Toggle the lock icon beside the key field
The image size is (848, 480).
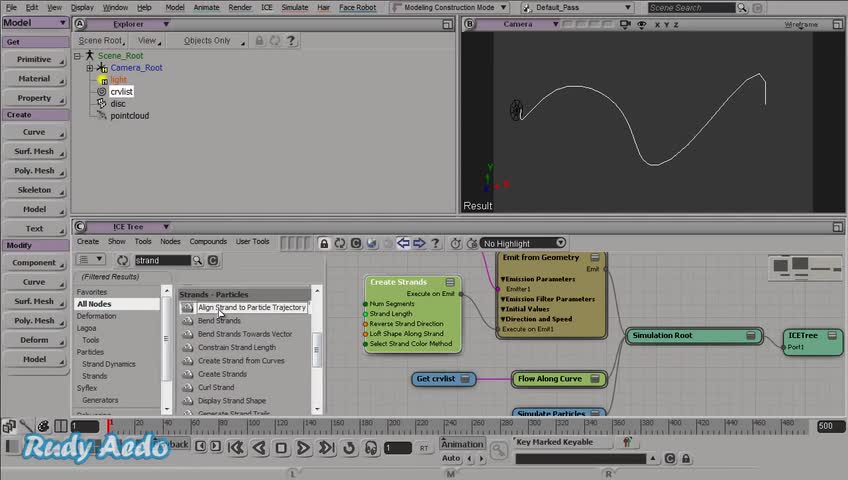pos(686,458)
